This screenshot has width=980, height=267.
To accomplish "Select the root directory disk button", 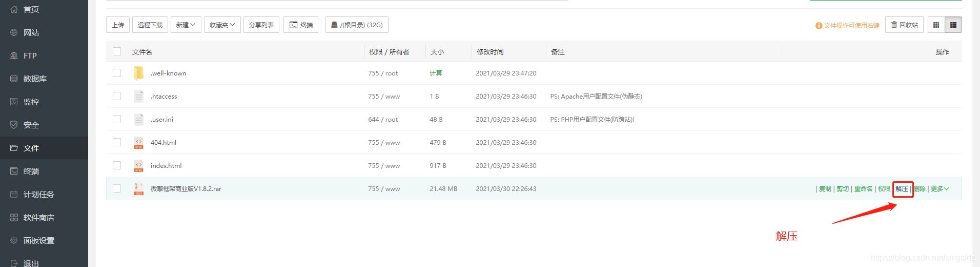I will pyautogui.click(x=357, y=25).
